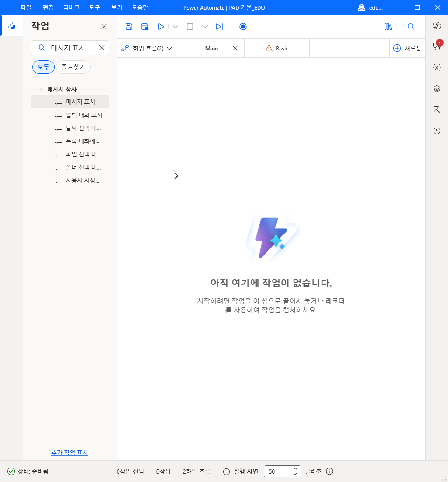
Task: Open run options dropdown arrow
Action: 175,27
